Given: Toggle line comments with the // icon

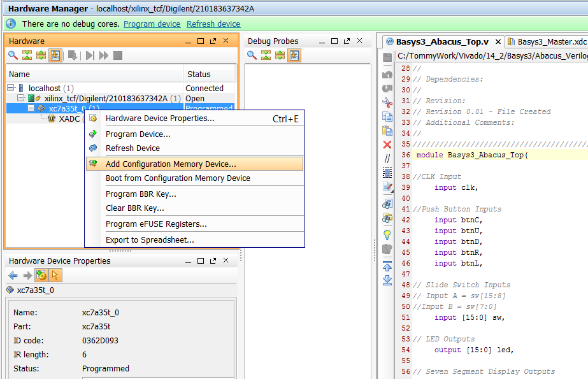Looking at the screenshot, I should (x=387, y=159).
